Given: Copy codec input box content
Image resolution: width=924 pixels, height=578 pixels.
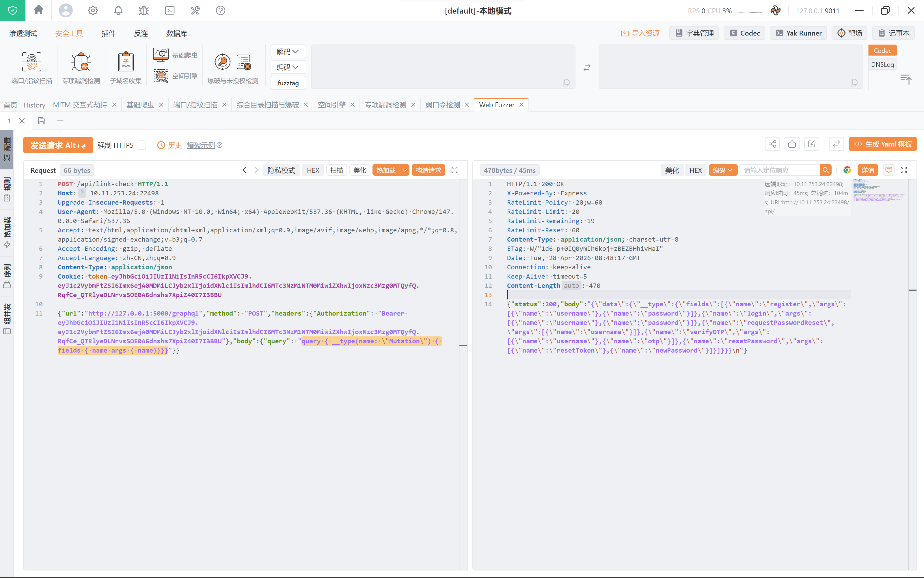Looking at the screenshot, I should click(566, 83).
